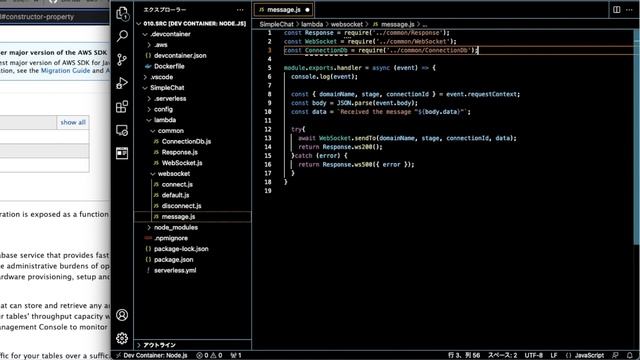Click the Dev Container: Node.js remote indicator
640x360 pixels.
tap(151, 356)
